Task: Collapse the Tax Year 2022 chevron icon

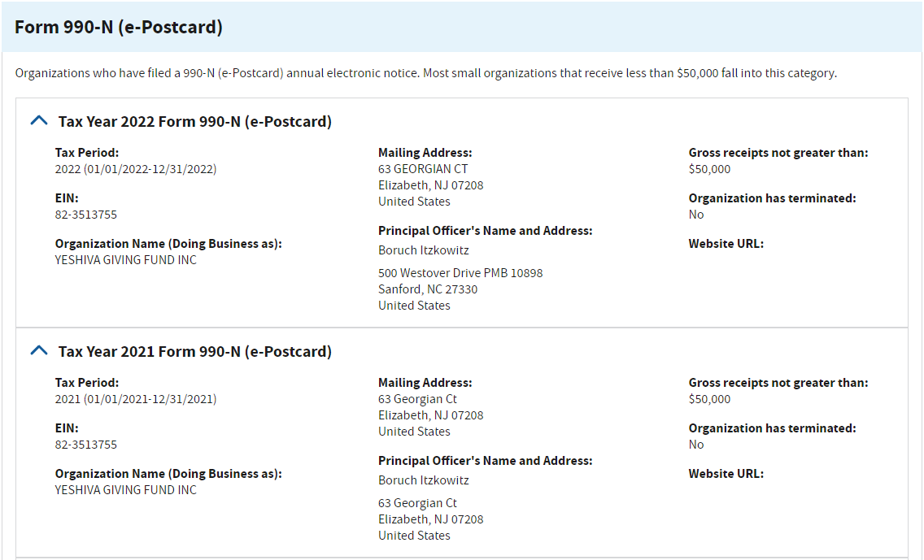Action: 38,121
